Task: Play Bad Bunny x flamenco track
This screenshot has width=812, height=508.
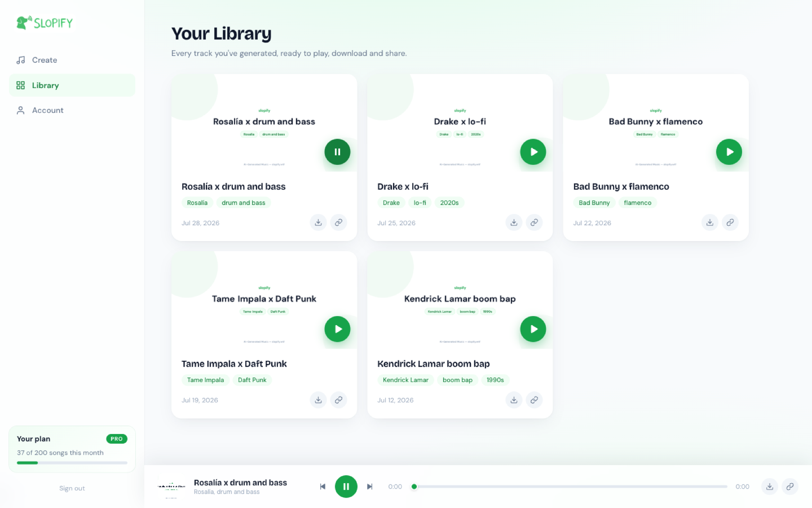Action: (729, 152)
